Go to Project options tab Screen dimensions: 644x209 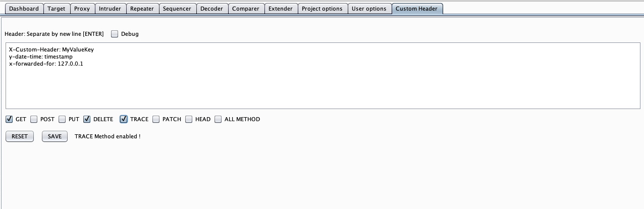tap(322, 9)
